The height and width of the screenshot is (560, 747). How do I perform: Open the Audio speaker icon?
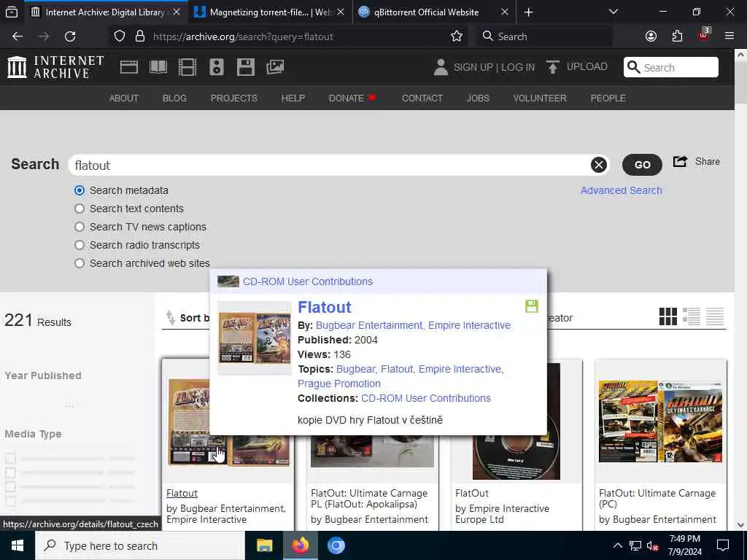216,67
